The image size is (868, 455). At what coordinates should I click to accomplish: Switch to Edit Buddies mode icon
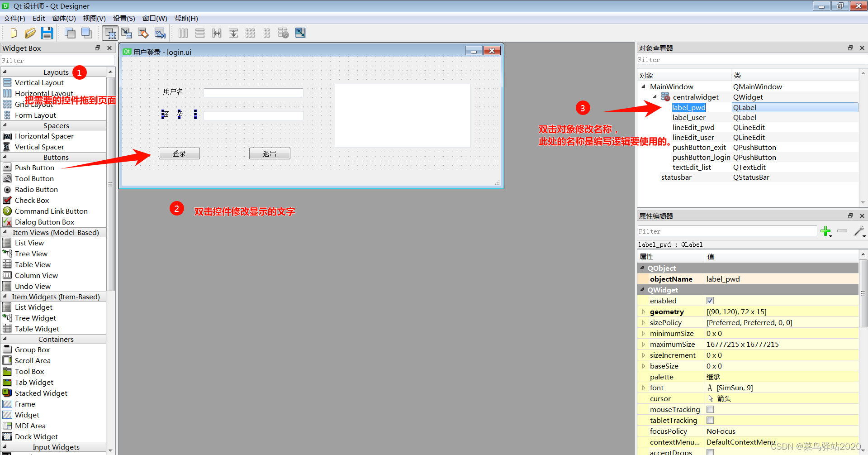tap(143, 33)
